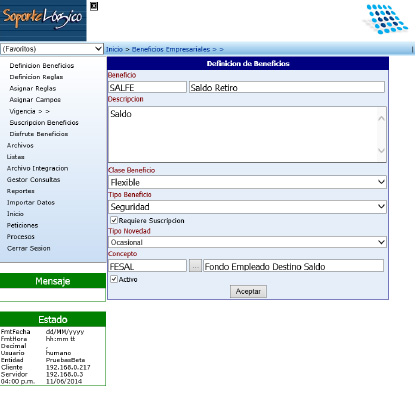Screen dimensions: 416x394
Task: Open Suscripcion Beneficios menu item
Action: click(x=44, y=123)
